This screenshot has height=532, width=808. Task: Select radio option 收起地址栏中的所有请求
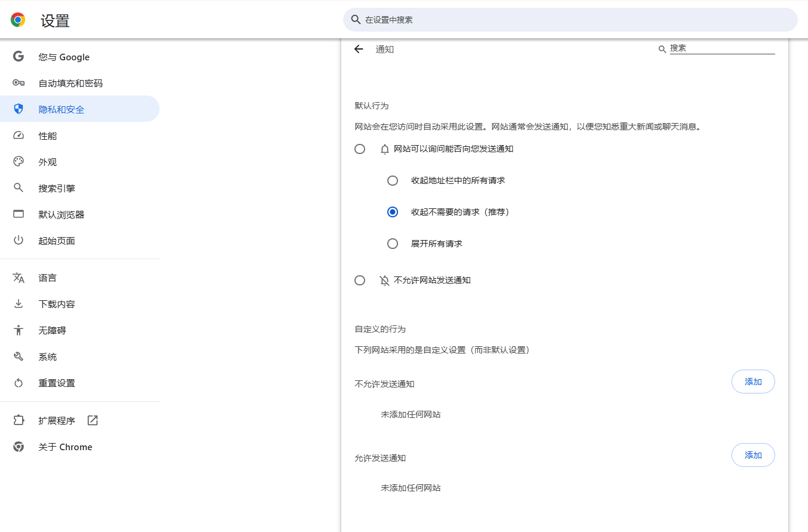click(393, 180)
